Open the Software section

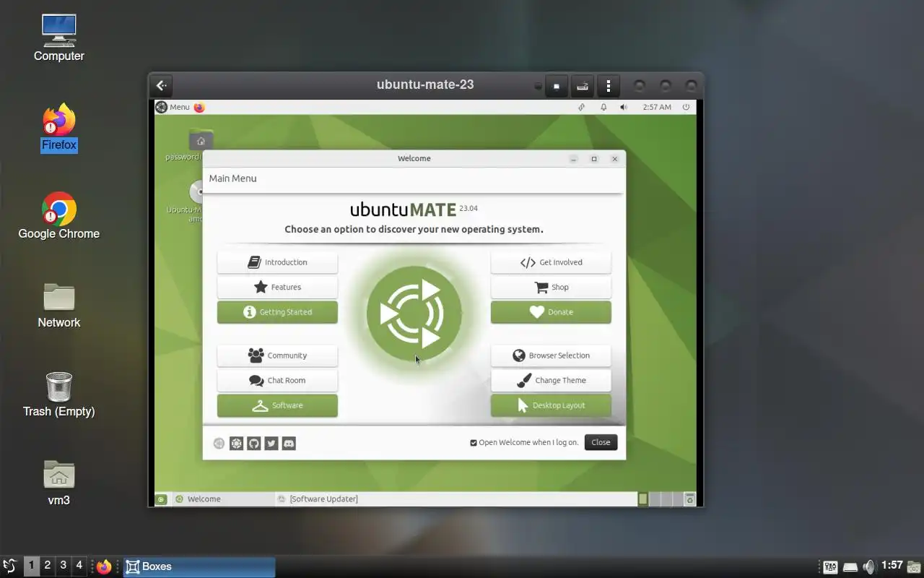tap(277, 405)
